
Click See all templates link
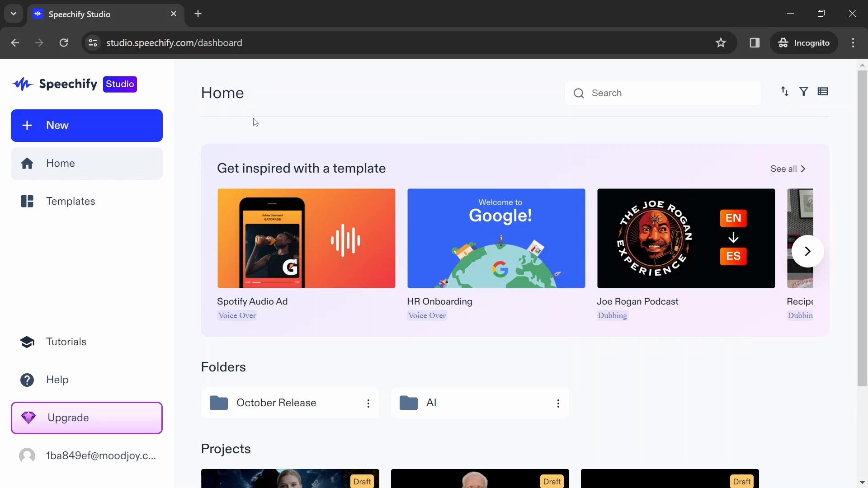pos(787,169)
